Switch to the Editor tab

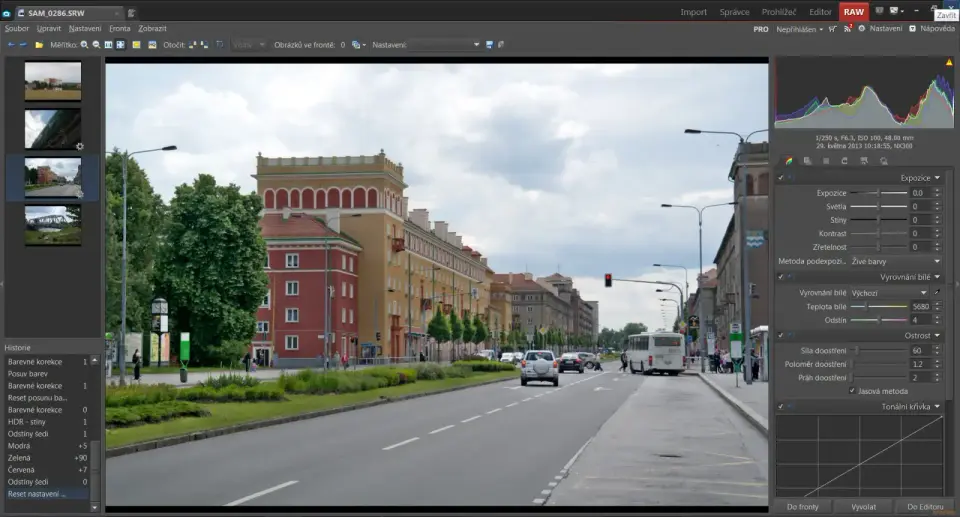(820, 12)
